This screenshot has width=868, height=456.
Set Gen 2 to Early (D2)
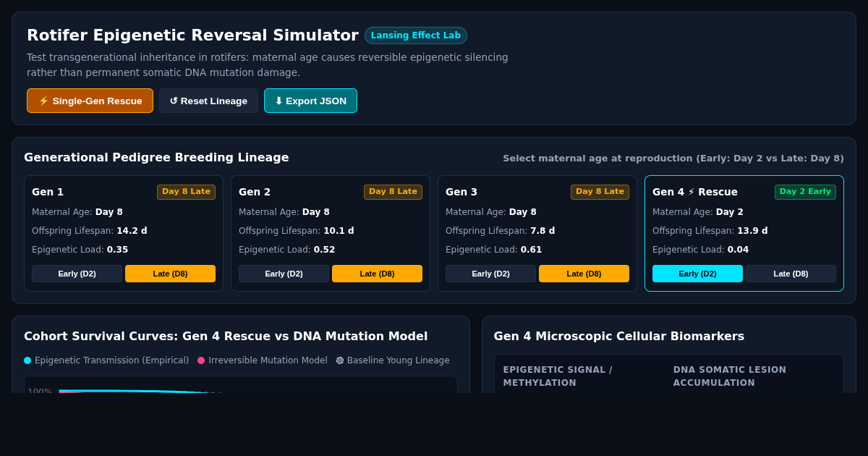(284, 274)
